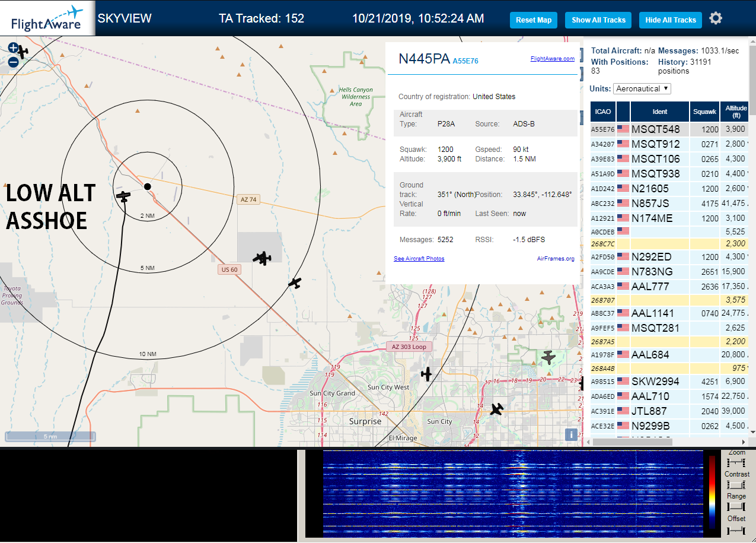Screen dimensions: 756x543
Task: Click Hide All Tracks button
Action: click(x=671, y=20)
